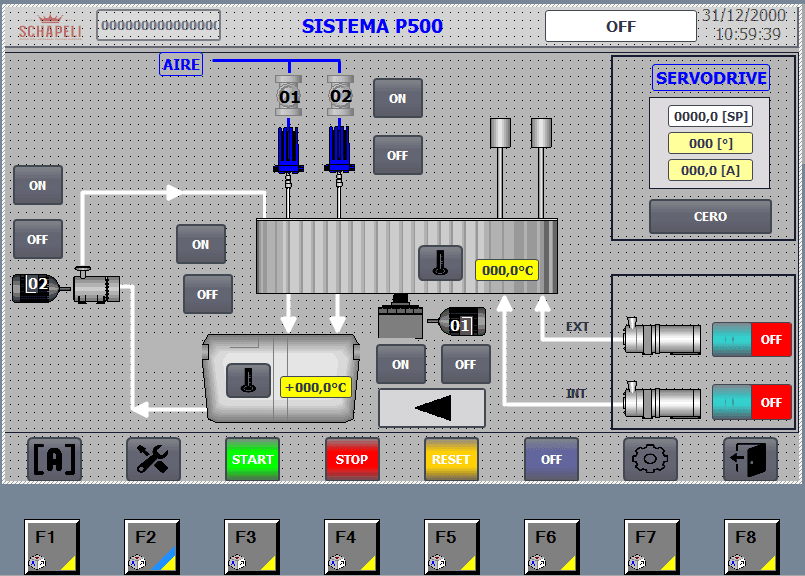Turn air valves ON
The height and width of the screenshot is (576, 805).
[398, 98]
